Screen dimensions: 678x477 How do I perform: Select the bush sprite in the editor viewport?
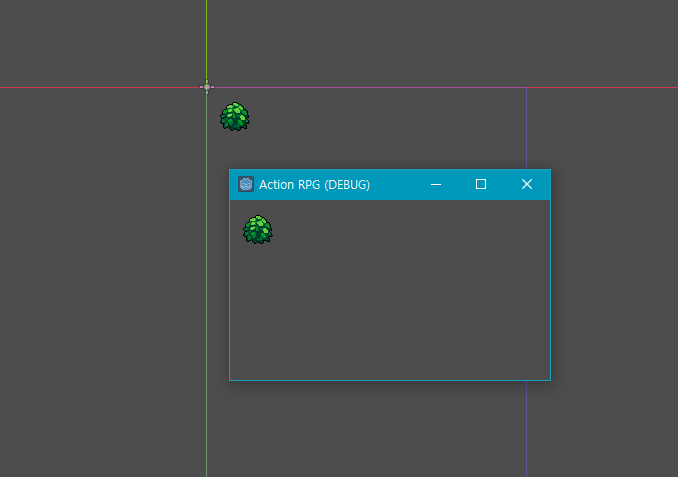tap(235, 116)
